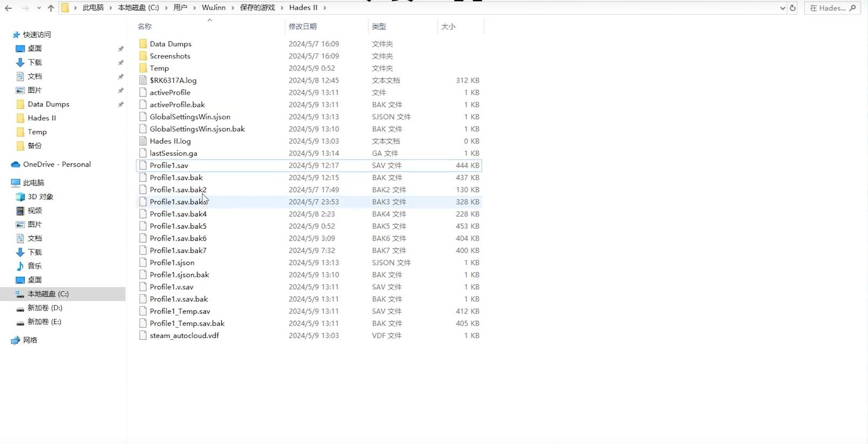Select Profile1.sav.bak6 file

(178, 238)
